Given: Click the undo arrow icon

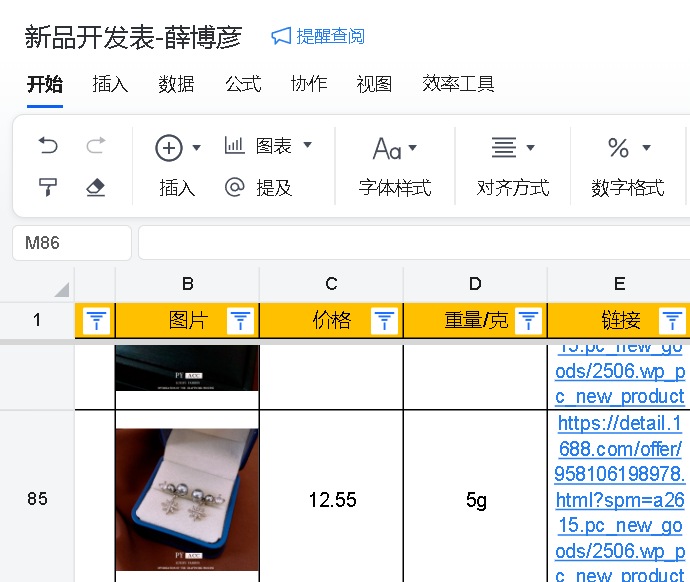Looking at the screenshot, I should [x=48, y=147].
